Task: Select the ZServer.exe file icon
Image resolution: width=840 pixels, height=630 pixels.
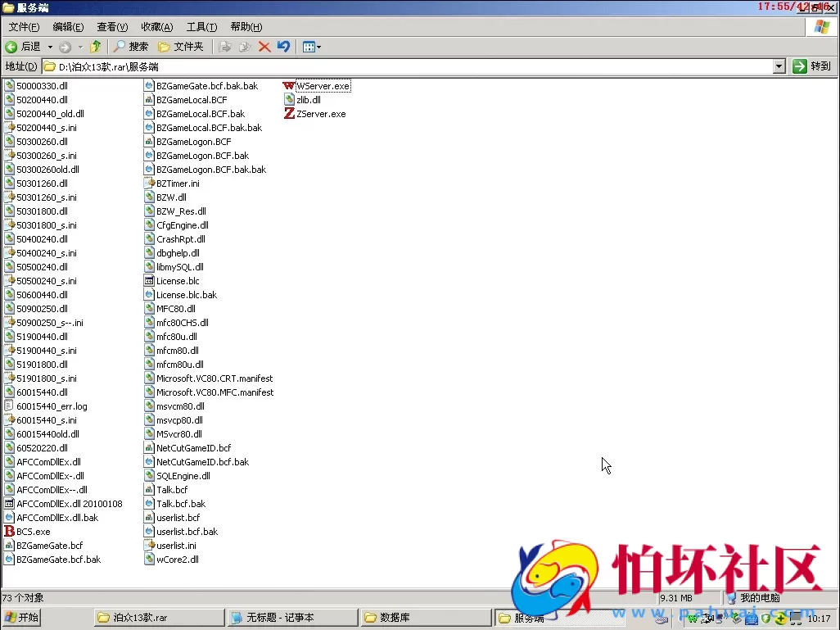Action: click(289, 114)
